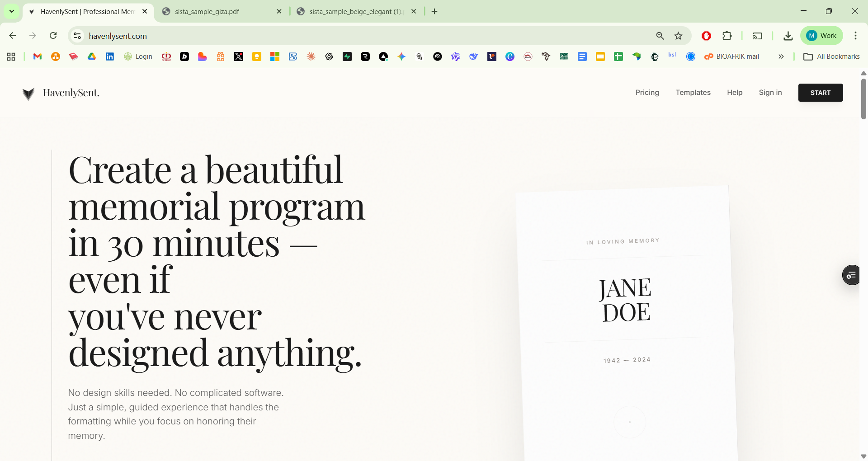Click the Jane Doe memorial card preview

click(627, 323)
